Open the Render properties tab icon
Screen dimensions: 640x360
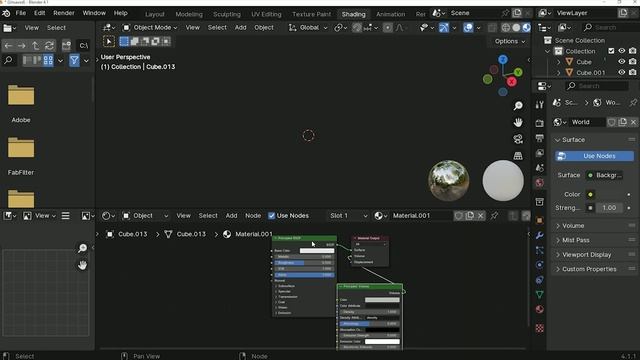540,123
